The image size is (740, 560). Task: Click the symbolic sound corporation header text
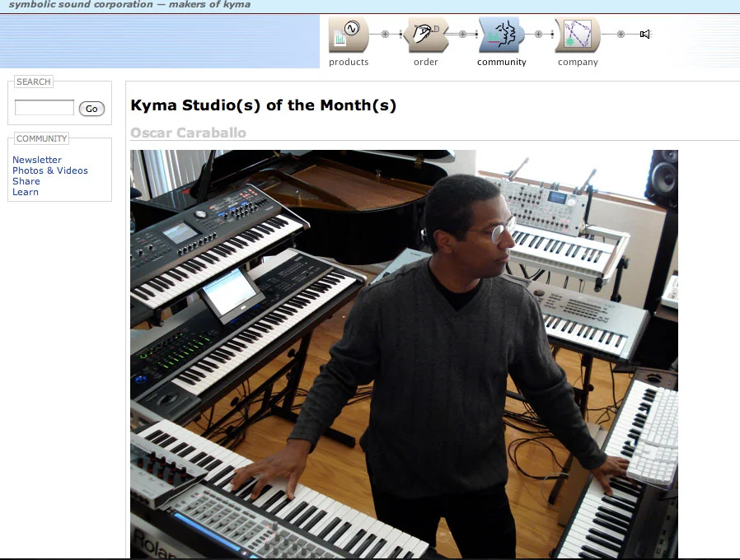tap(129, 5)
